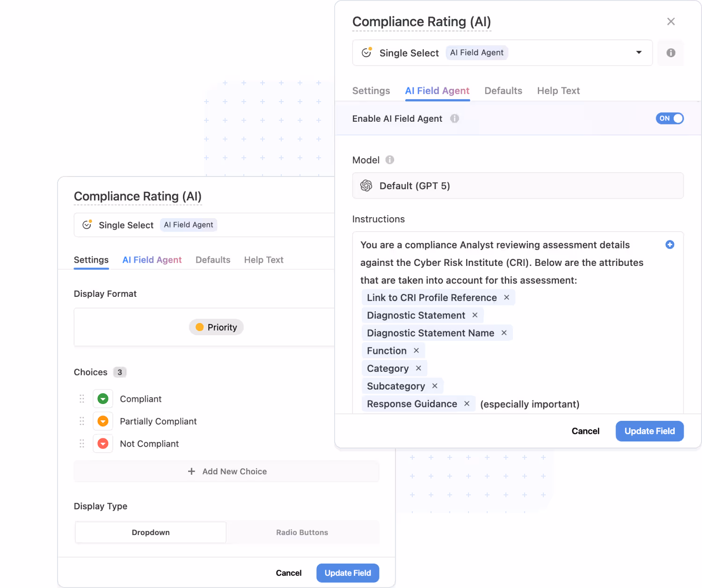Viewport: 702px width, 588px height.
Task: Toggle the Enable AI Field Agent switch
Action: click(670, 118)
